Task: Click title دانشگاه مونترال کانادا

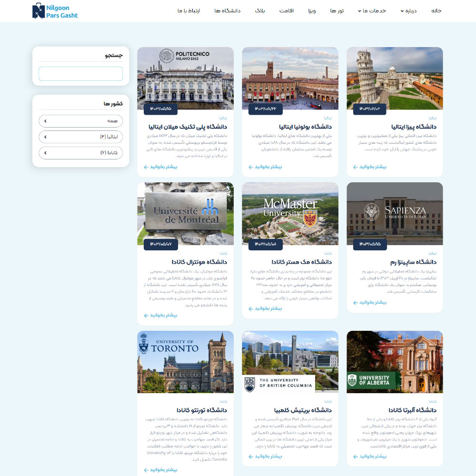Action: point(199,262)
